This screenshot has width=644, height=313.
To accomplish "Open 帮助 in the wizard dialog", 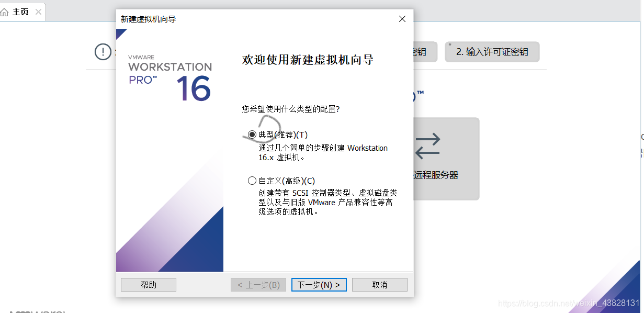I will [x=149, y=285].
